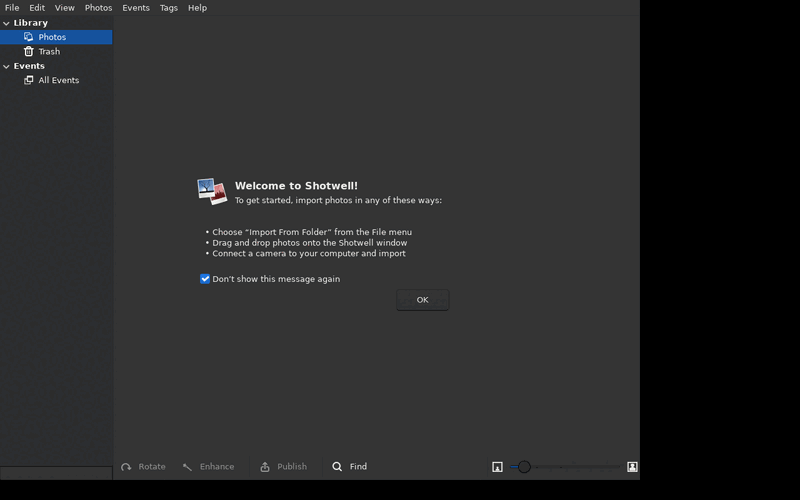Open the Tags menu
Viewport: 800px width, 500px height.
168,8
